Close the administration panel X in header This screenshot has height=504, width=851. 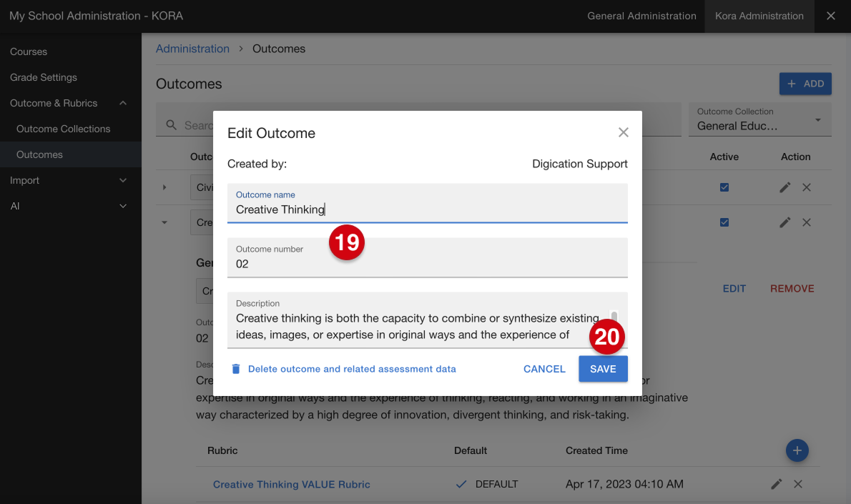click(830, 16)
